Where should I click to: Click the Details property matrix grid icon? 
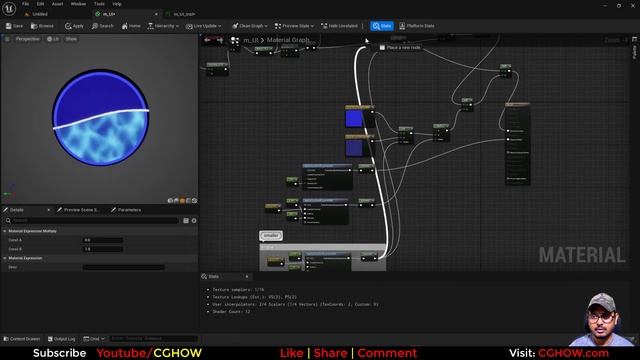coord(186,221)
